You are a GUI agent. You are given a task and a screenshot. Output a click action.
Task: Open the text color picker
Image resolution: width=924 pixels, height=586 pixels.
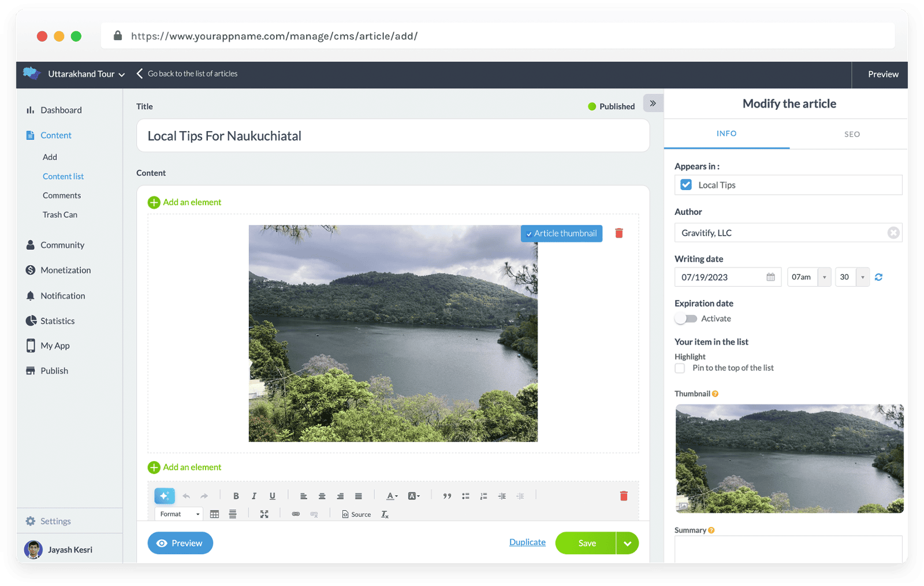pos(392,496)
